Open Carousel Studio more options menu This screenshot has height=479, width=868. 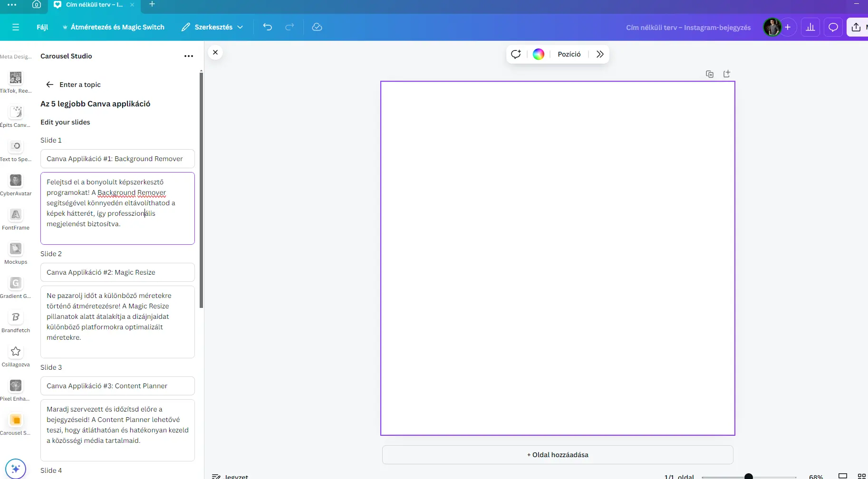click(x=189, y=56)
